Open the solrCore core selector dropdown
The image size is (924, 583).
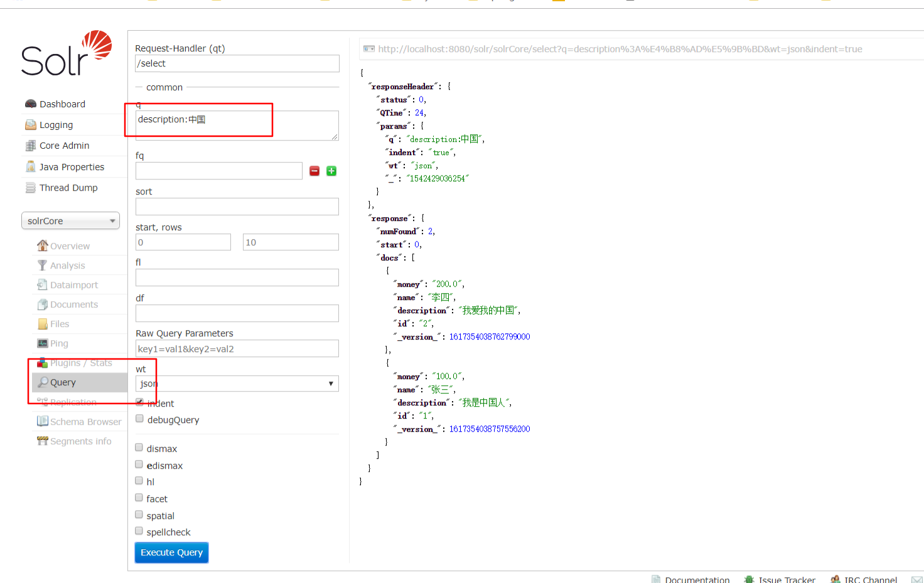(70, 221)
